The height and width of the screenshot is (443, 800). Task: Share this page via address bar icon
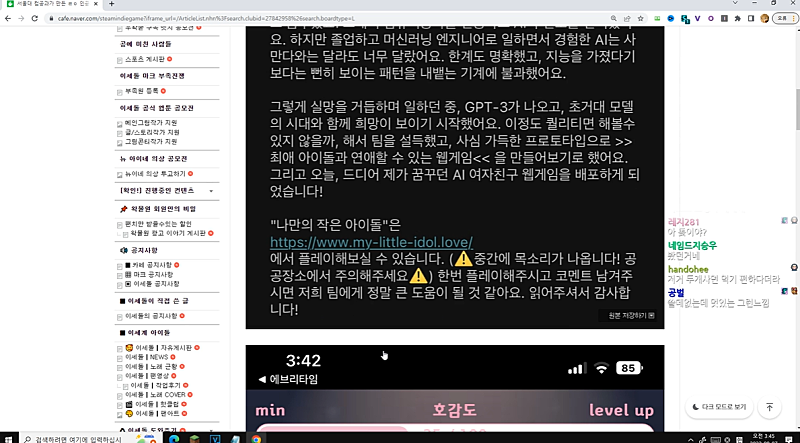tap(629, 18)
